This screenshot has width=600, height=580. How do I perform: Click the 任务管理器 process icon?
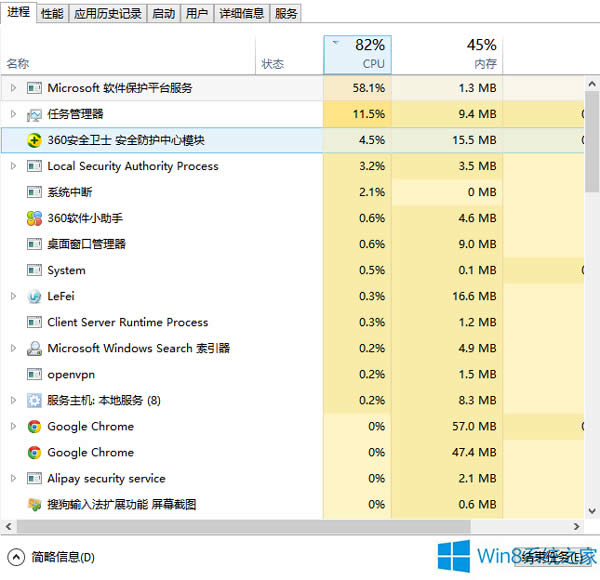click(x=34, y=114)
